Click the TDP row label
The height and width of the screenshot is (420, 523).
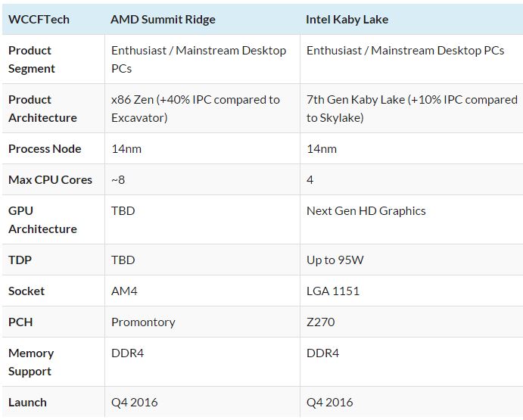tap(20, 260)
